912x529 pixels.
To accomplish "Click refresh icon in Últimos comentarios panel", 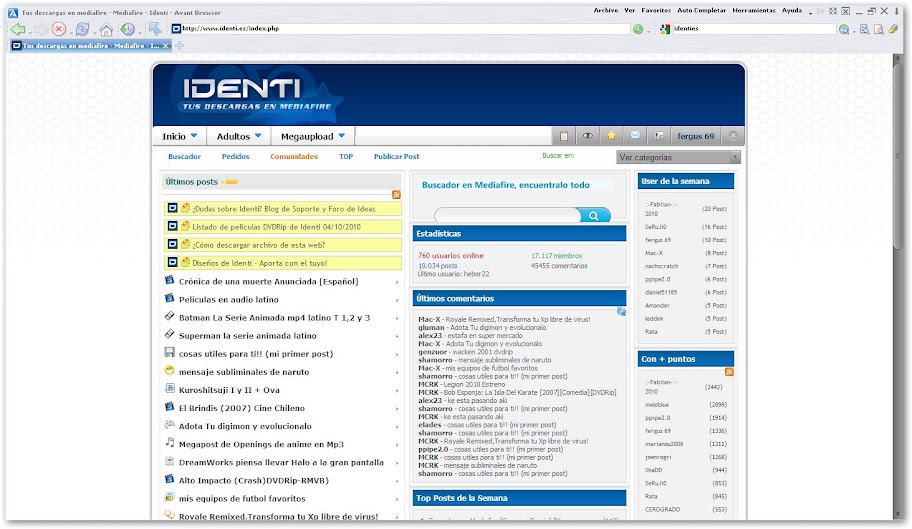I will coord(621,312).
